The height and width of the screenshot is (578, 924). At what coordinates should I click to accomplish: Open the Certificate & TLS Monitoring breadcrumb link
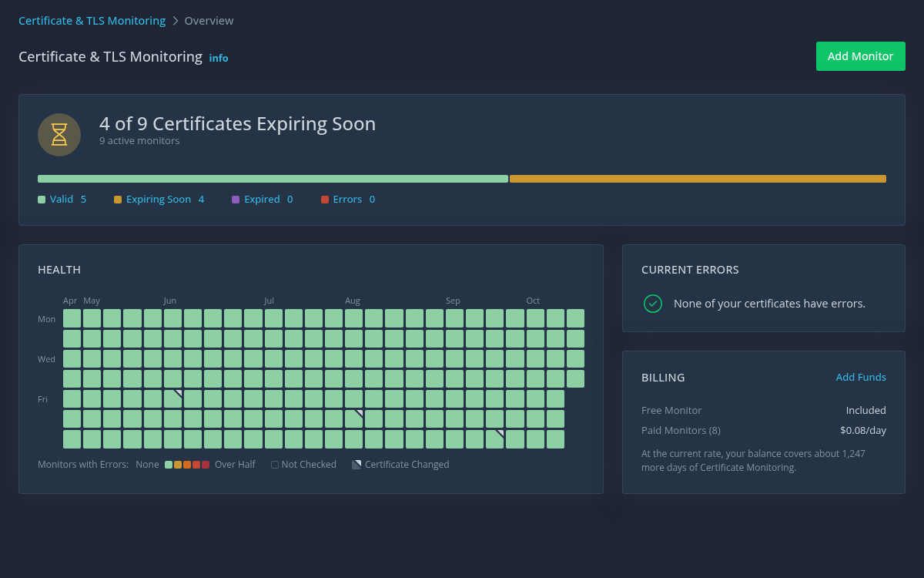coord(92,21)
